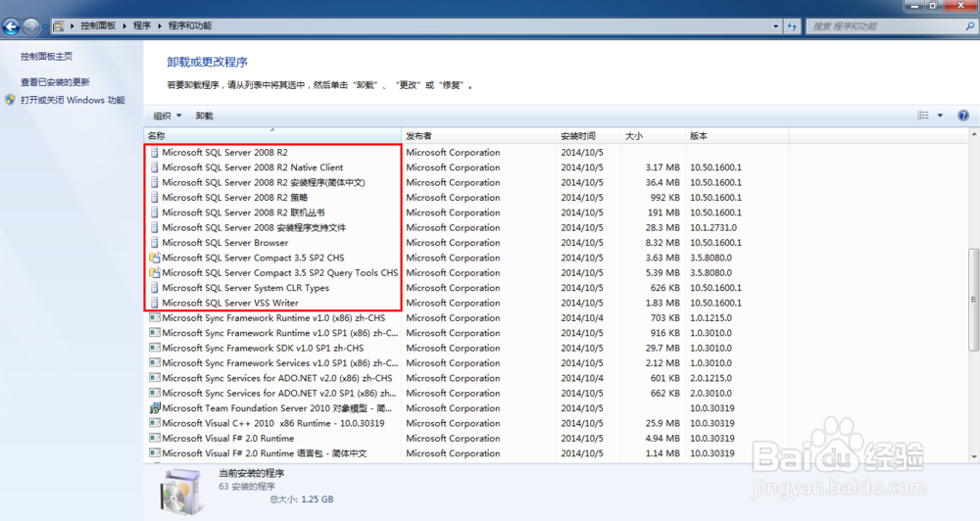Click icon of Microsoft Visual F# 2.0 Runtime
Viewport: 980px width, 521px height.
155,438
